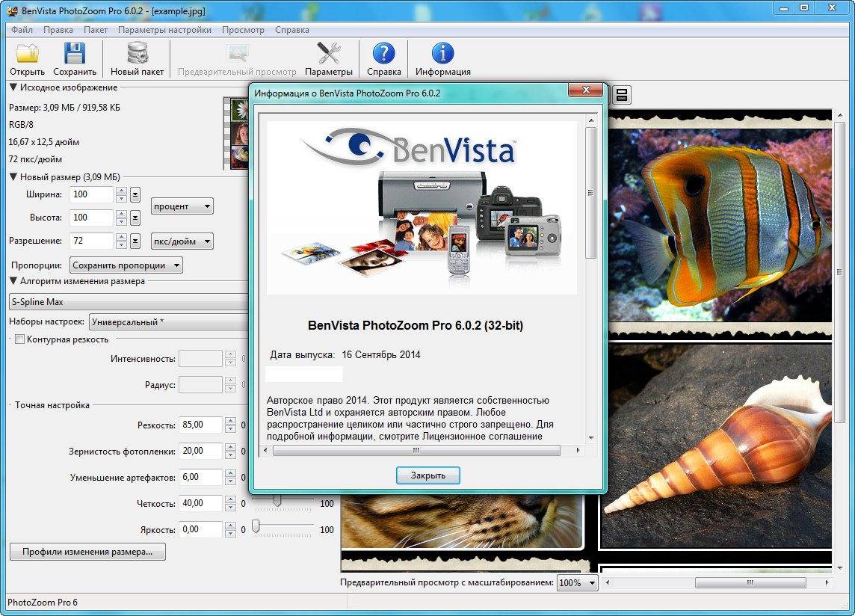Click Профили изменения размера button
This screenshot has height=616, width=855.
(87, 552)
